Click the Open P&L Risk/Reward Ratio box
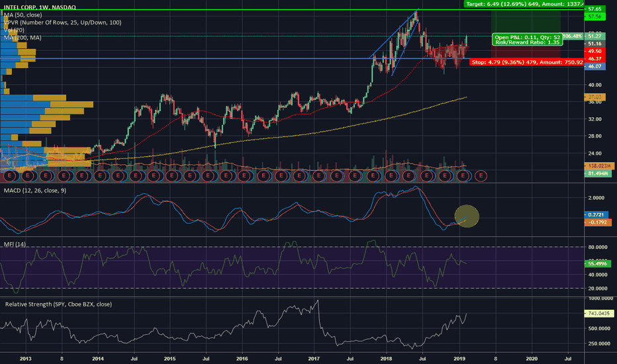The width and height of the screenshot is (617, 364). [527, 40]
